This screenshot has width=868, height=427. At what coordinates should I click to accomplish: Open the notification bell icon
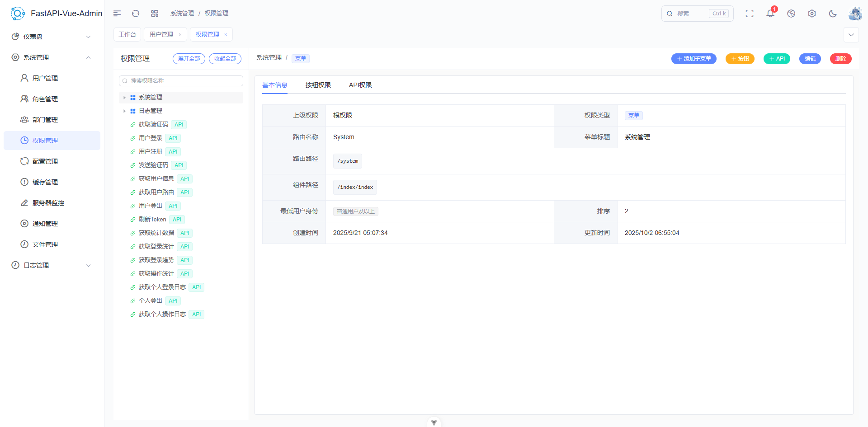point(770,14)
